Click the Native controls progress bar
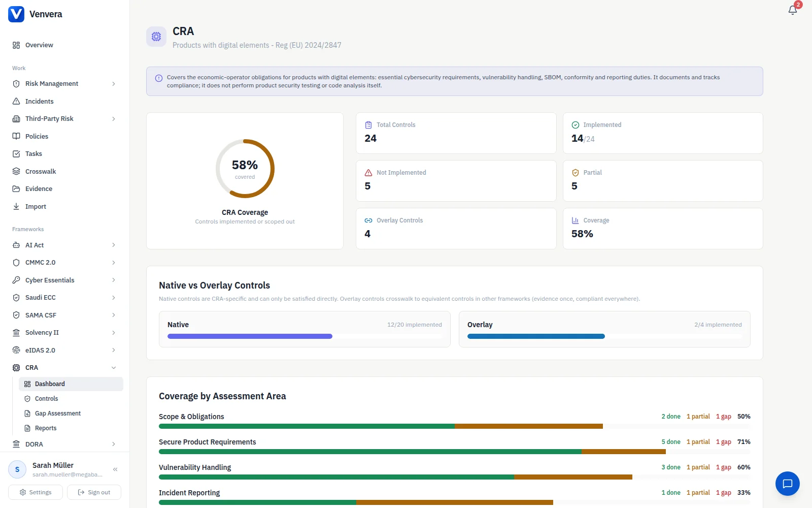The height and width of the screenshot is (508, 812). coord(304,336)
